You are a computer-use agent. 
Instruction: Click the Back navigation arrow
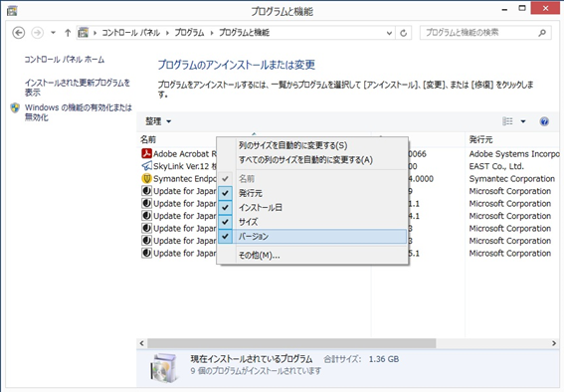(18, 33)
